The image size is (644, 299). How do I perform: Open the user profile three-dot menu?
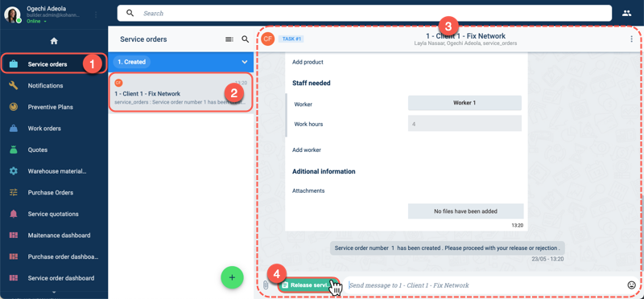(96, 14)
